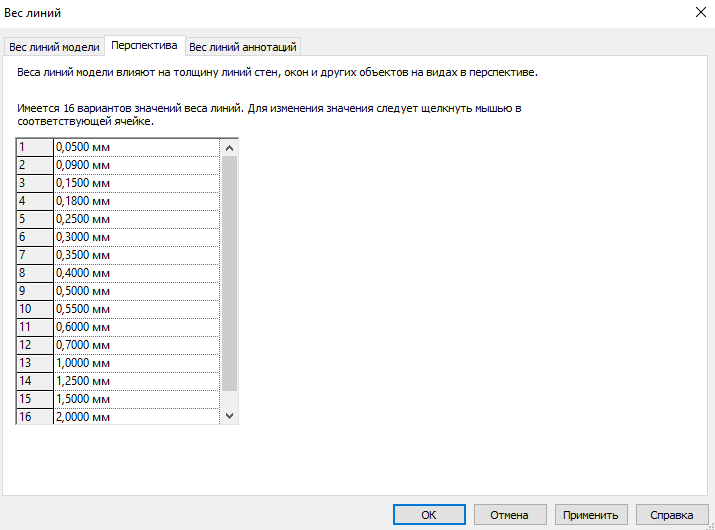Open help via the Справка button
Screen dimensions: 715x530
671,515
